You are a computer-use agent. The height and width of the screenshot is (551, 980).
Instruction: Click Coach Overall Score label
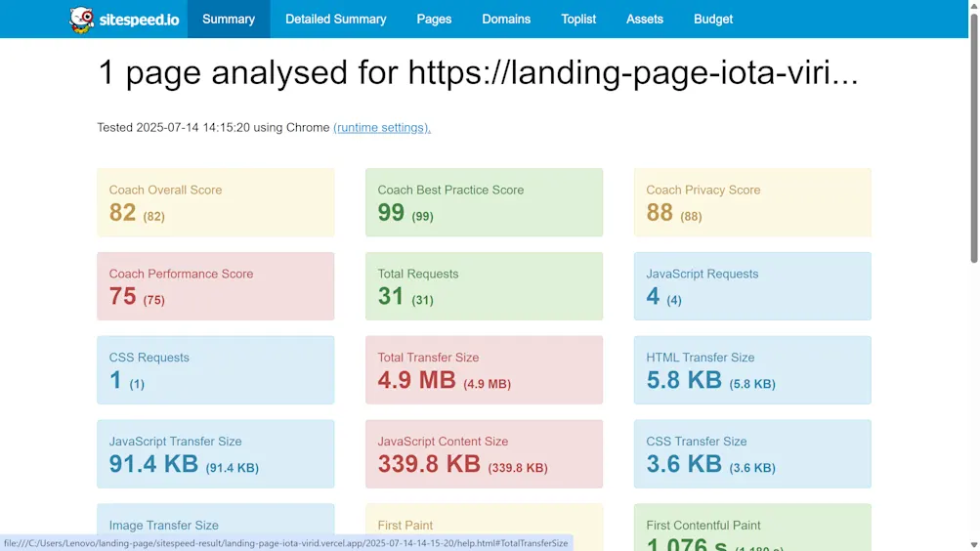(166, 190)
